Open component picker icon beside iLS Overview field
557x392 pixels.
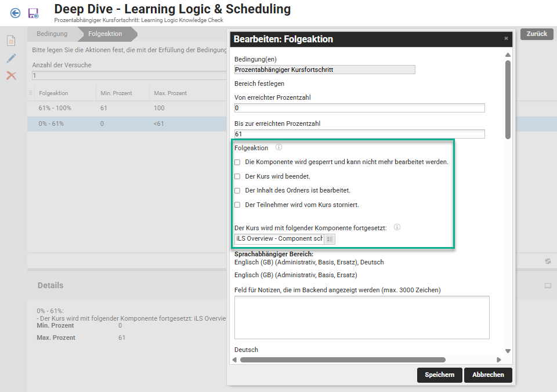click(x=330, y=239)
